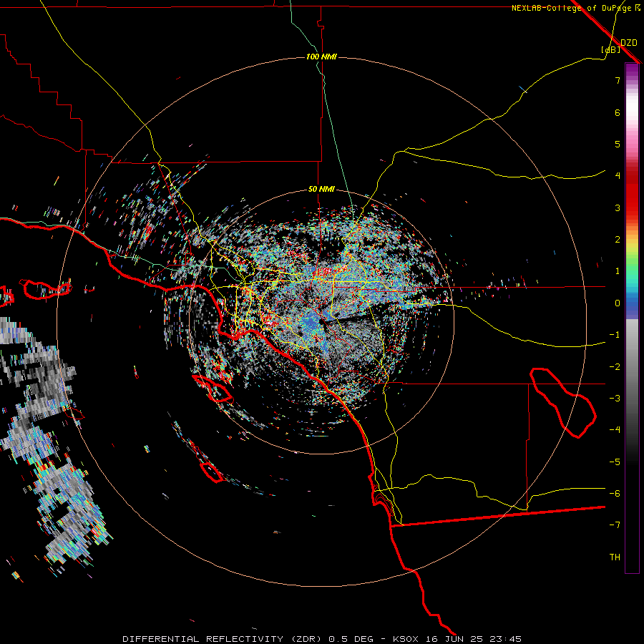Click the TH label on the color scale
The width and height of the screenshot is (644, 644).
point(615,557)
